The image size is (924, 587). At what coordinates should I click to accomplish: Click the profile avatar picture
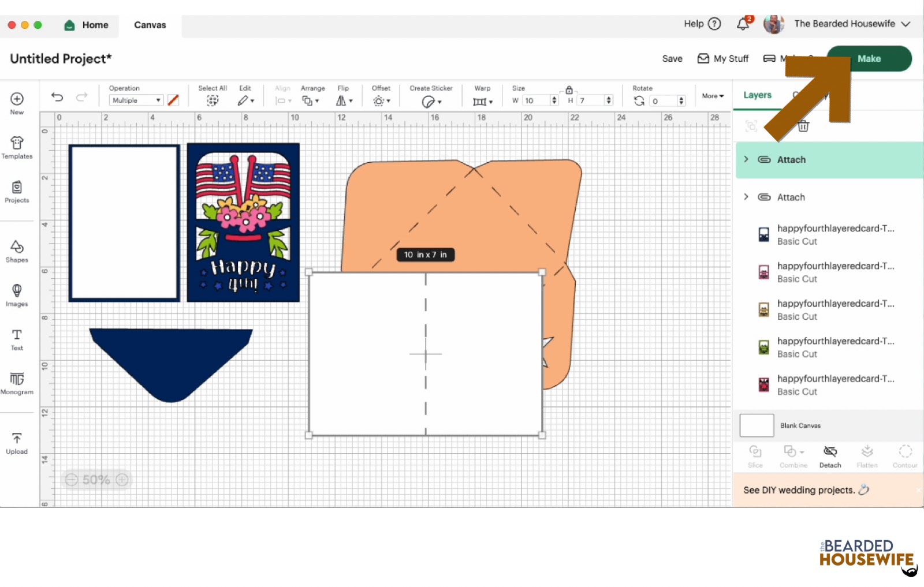(774, 24)
